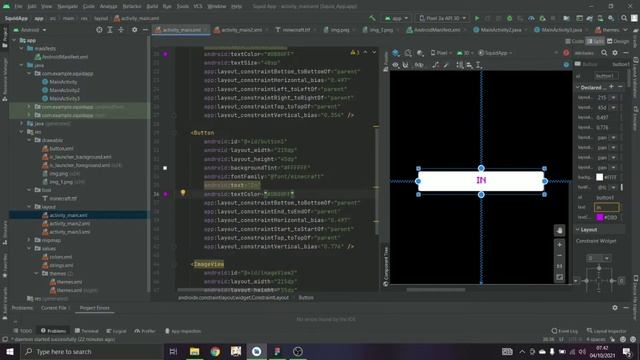The image size is (640, 360).
Task: Click the clear constraints icon
Action: pos(436,65)
